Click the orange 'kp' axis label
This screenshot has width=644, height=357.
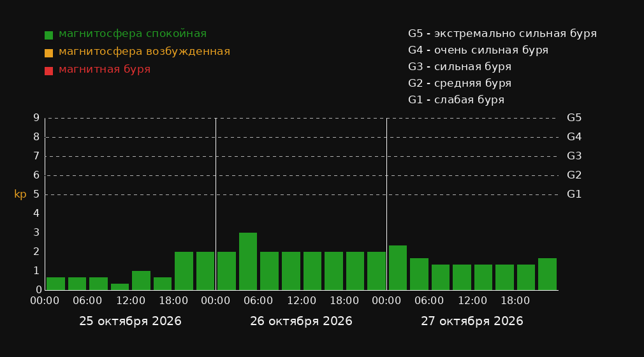tap(20, 194)
